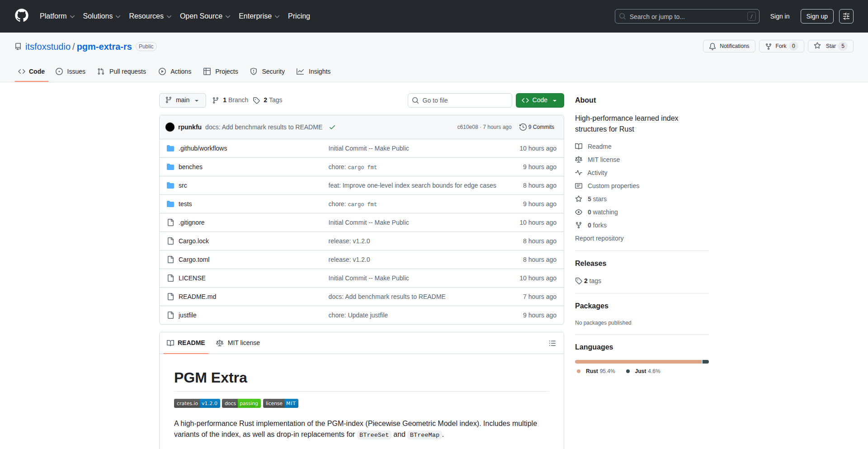Image resolution: width=868 pixels, height=449 pixels.
Task: Fork the repository
Action: [781, 46]
